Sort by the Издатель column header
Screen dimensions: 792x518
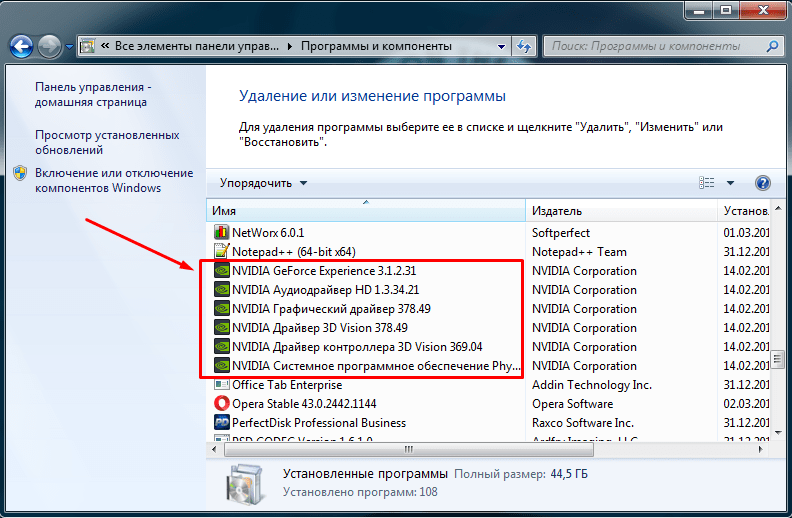point(622,211)
